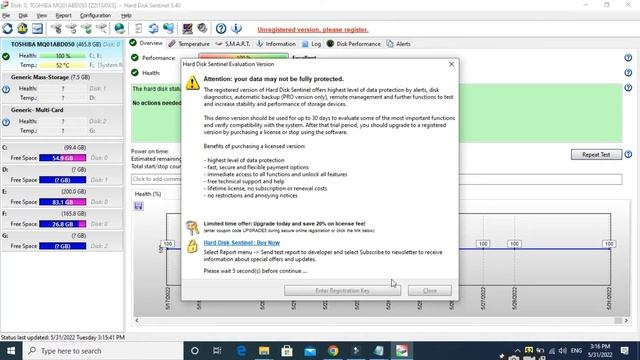Screen dimensions: 640x360
Task: Open the View menu
Action: (42, 16)
